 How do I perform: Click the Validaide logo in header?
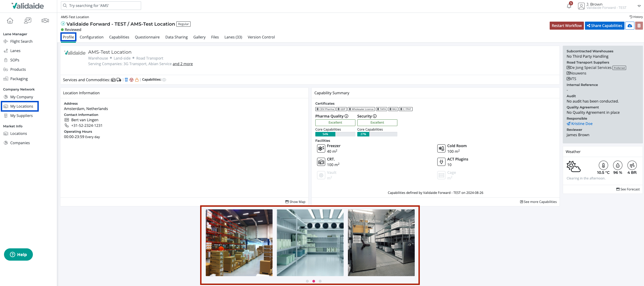[x=28, y=6]
